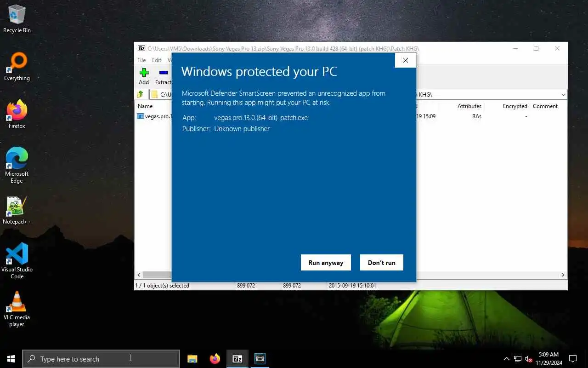Image resolution: width=588 pixels, height=368 pixels.
Task: Select the Notepad++ desktop shortcut
Action: [x=17, y=210]
